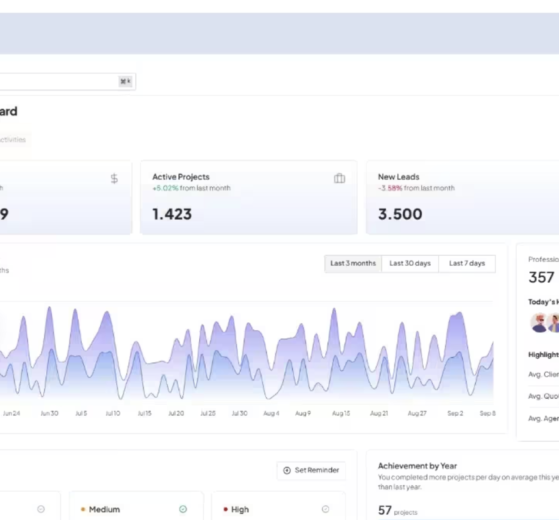The width and height of the screenshot is (559, 520).
Task: Select the Last 3 months range tab
Action: pyautogui.click(x=353, y=264)
